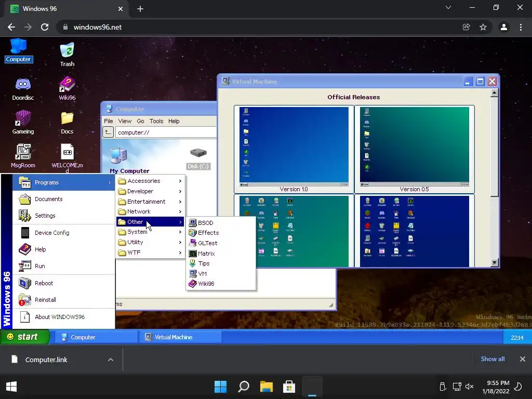
Task: Open a new browser tab
Action: point(140,9)
